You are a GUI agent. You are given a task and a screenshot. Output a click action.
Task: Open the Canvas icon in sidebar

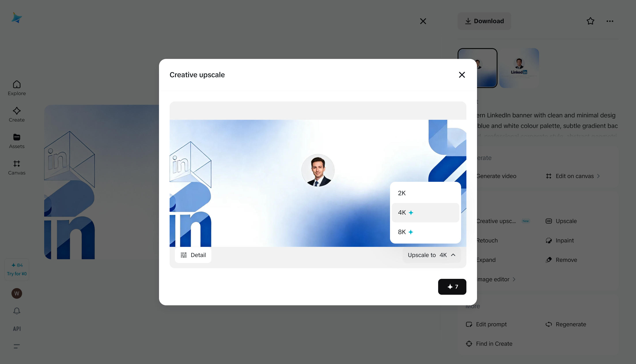click(x=17, y=167)
